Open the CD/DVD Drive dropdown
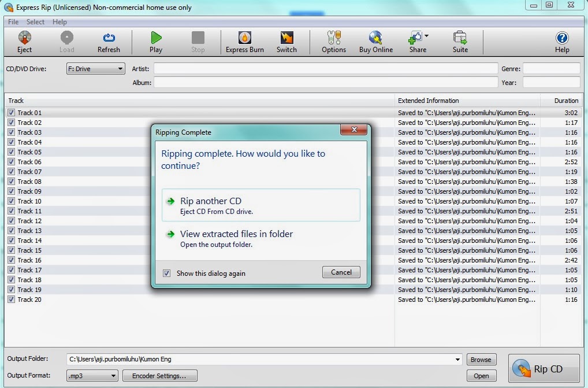The image size is (588, 388). coord(96,69)
